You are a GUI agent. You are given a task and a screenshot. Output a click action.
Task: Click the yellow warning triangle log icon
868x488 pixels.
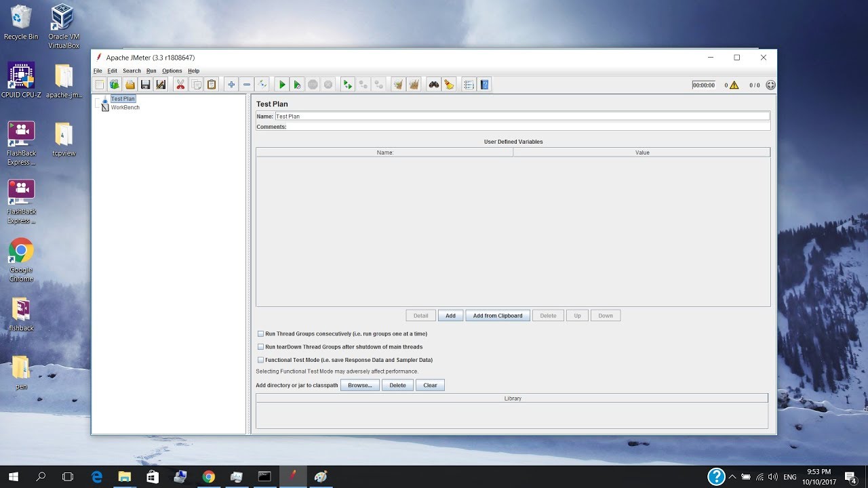(734, 85)
